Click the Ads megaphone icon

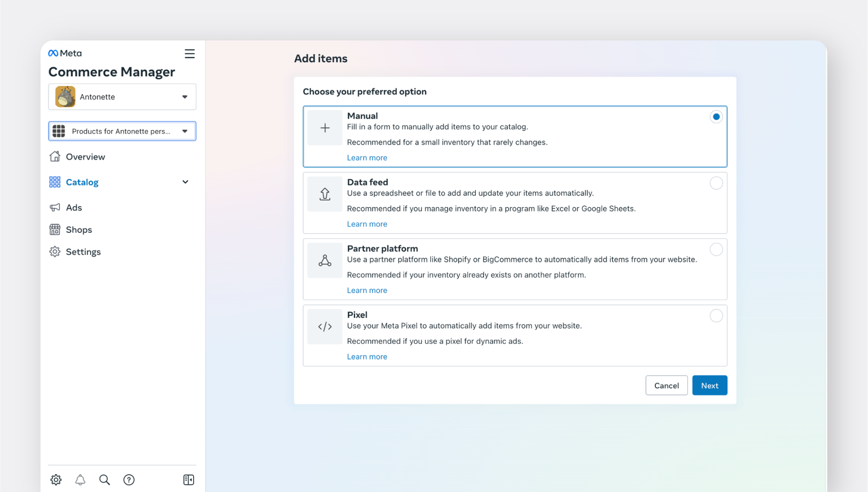[x=54, y=207]
